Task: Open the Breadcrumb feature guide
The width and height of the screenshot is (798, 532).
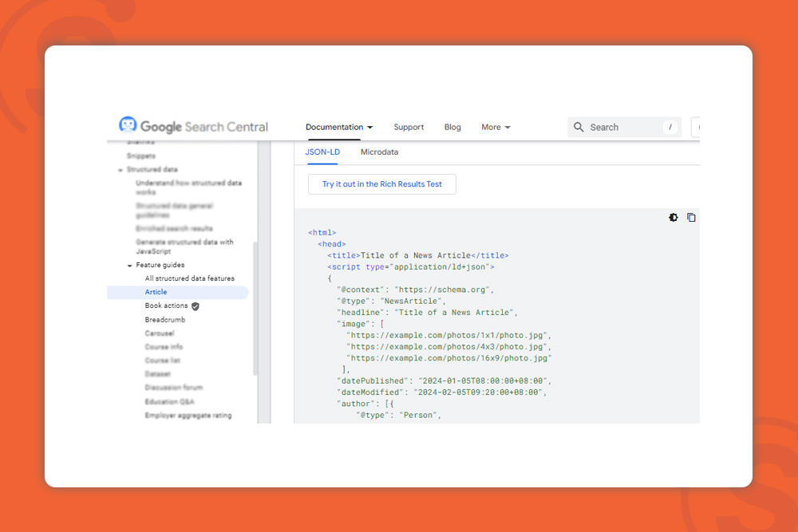Action: [165, 320]
